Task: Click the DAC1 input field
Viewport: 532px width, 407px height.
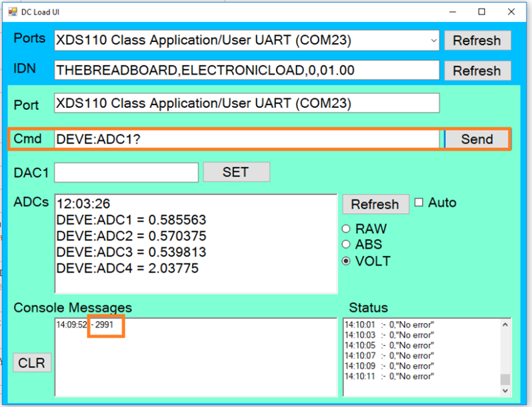Action: (126, 173)
